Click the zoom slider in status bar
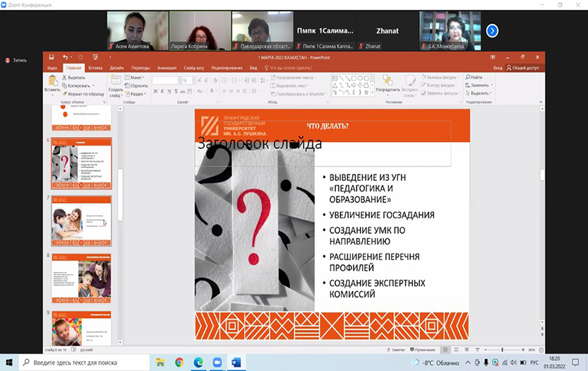 (501, 350)
